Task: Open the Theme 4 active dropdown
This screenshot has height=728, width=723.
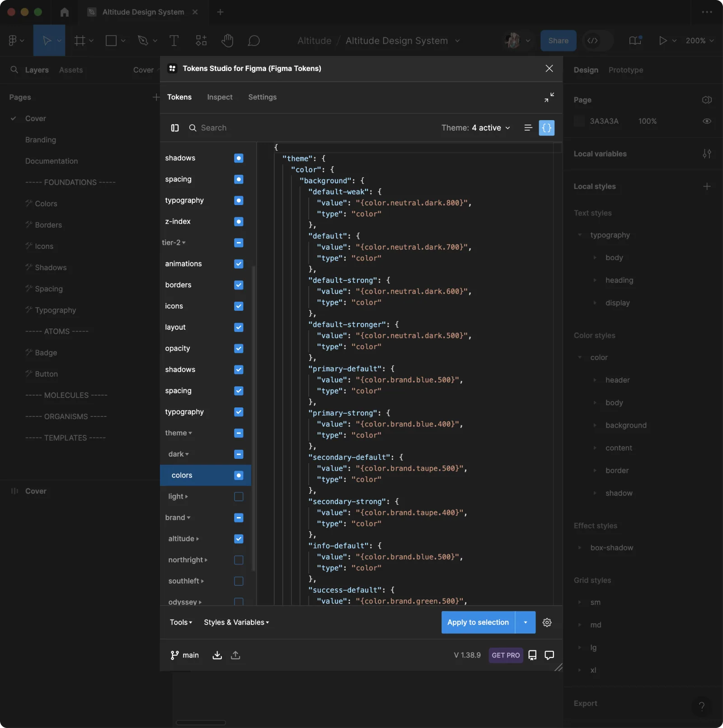Action: pos(476,128)
